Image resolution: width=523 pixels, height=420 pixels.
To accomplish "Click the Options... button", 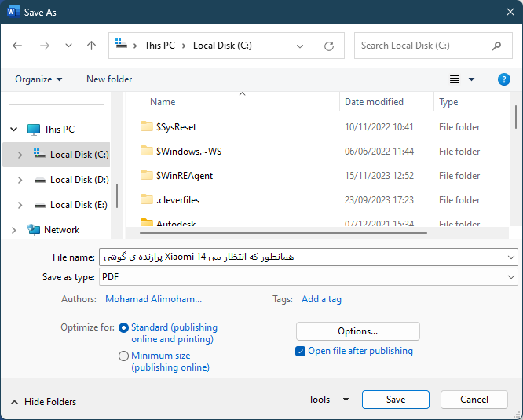I will tap(358, 331).
